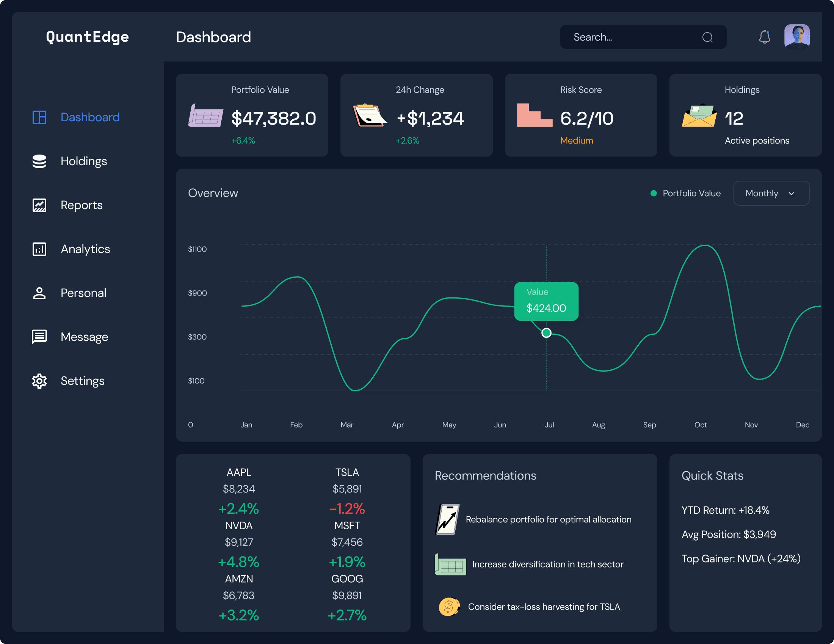Click the Dashboard layout icon in sidebar

tap(39, 117)
